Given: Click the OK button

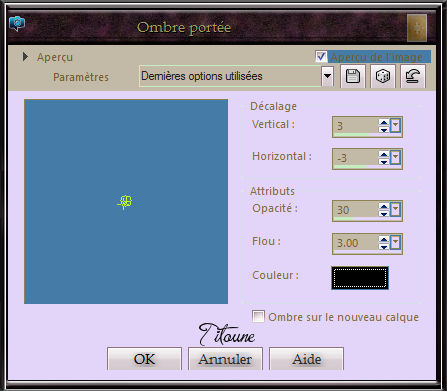Looking at the screenshot, I should tap(144, 359).
